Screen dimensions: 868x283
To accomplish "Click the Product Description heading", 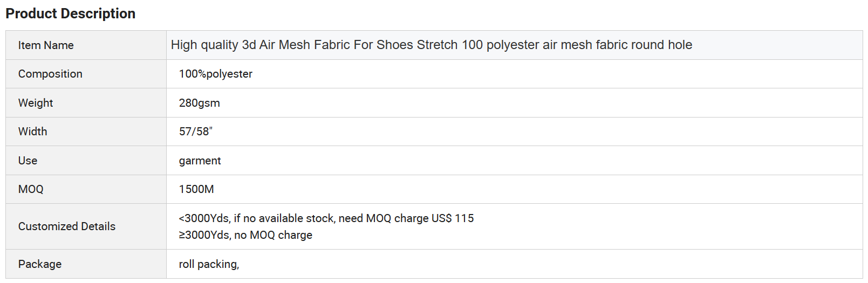I will pos(70,13).
